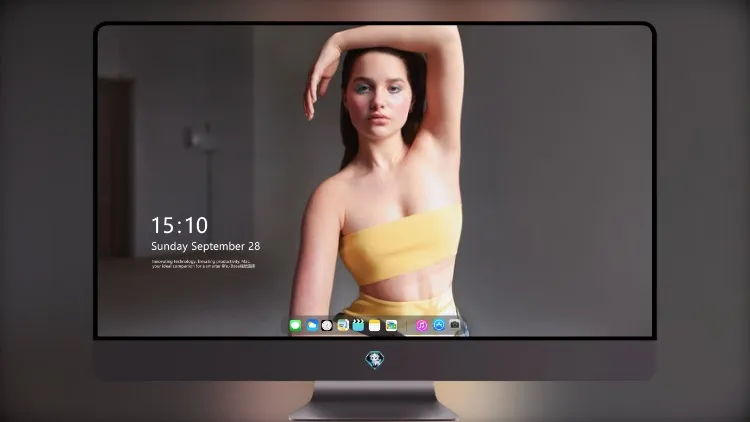Image resolution: width=750 pixels, height=422 pixels.
Task: Launch the teal clapperboard video app
Action: [358, 325]
